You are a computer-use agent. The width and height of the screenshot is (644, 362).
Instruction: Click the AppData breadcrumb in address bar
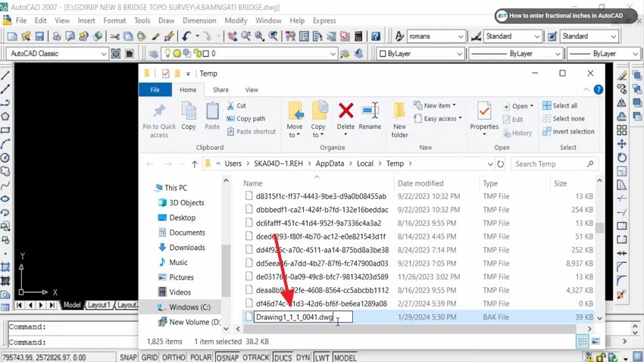pyautogui.click(x=330, y=164)
